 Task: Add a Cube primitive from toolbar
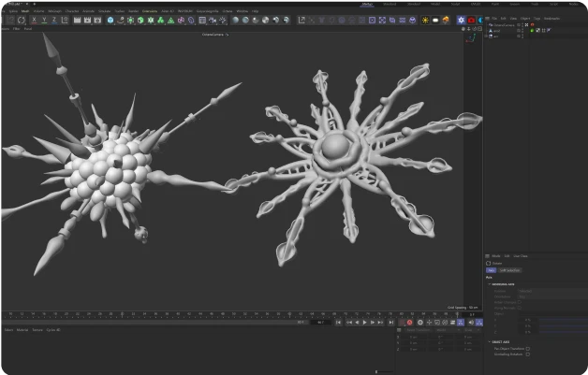(x=110, y=21)
